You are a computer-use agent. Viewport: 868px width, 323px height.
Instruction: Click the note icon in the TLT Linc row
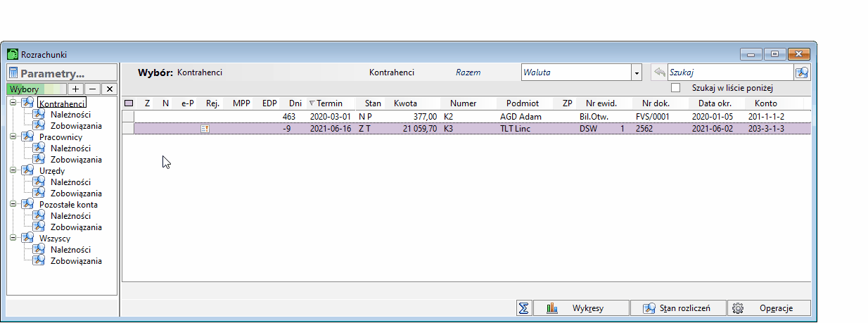205,129
